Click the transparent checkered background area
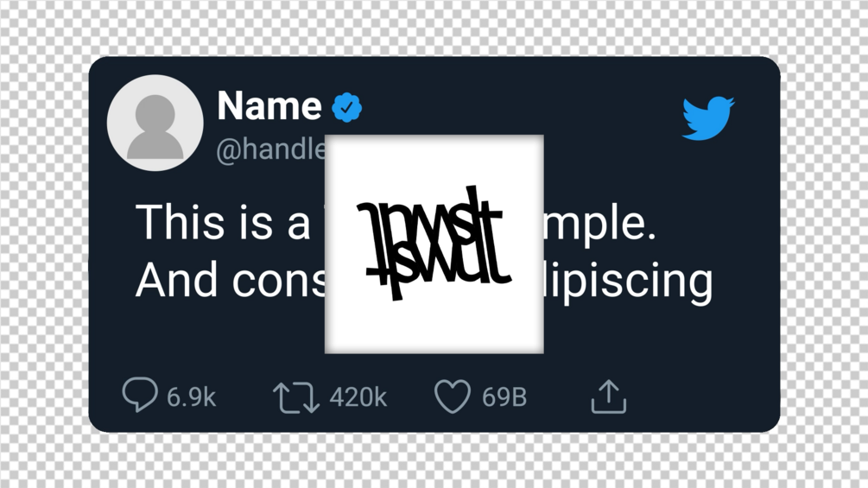868x488 pixels. point(43,259)
